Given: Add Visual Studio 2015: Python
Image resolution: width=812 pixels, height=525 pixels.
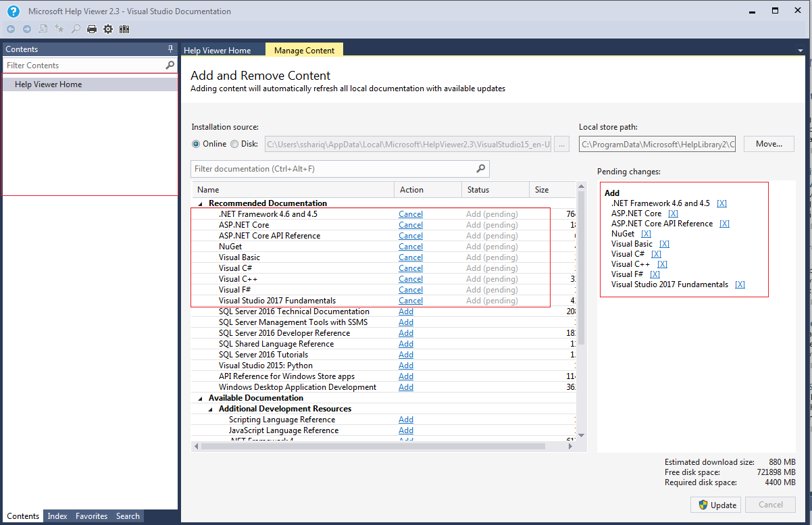Looking at the screenshot, I should [x=406, y=366].
